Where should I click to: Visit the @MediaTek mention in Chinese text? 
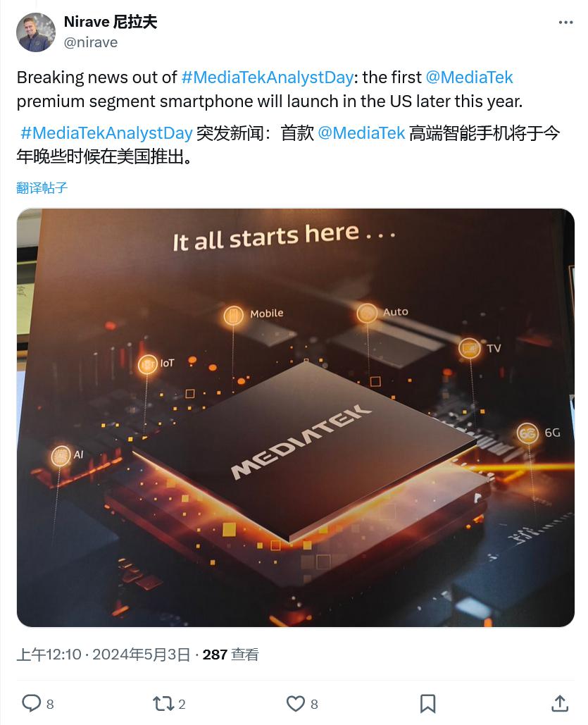(361, 133)
